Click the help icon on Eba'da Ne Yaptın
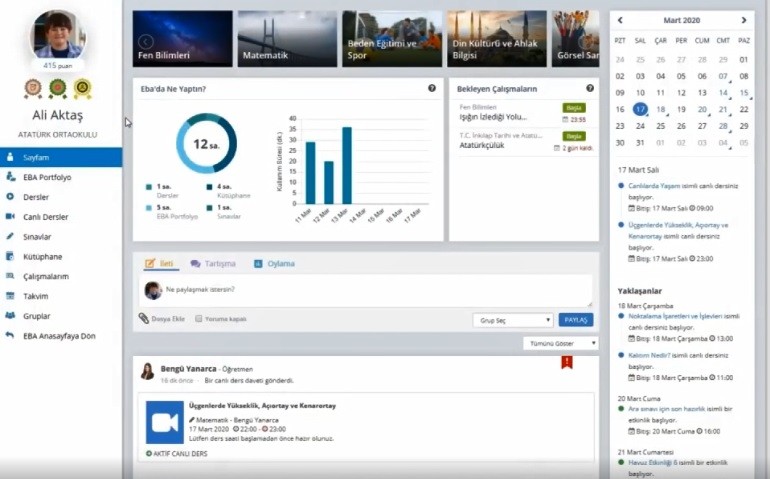The height and width of the screenshot is (479, 770). tap(432, 88)
